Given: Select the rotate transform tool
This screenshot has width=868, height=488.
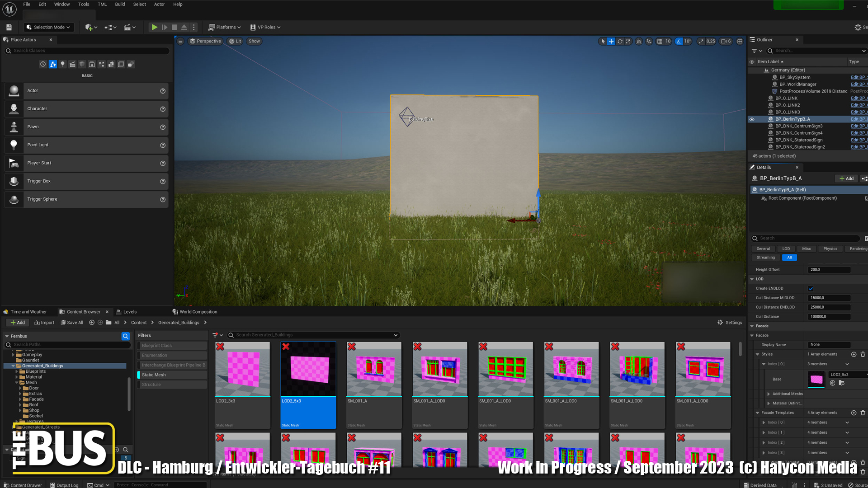Looking at the screenshot, I should [x=620, y=41].
